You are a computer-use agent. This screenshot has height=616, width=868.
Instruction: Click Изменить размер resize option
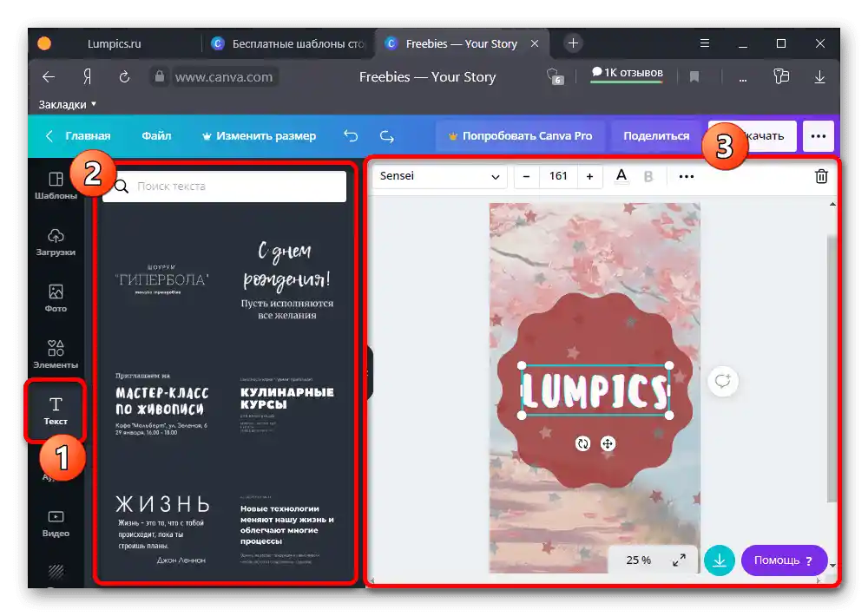(x=259, y=135)
